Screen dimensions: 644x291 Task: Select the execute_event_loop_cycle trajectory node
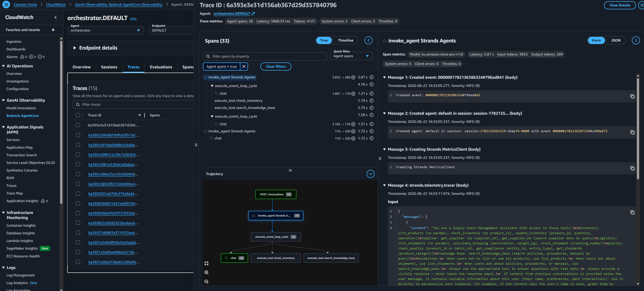[276, 237]
